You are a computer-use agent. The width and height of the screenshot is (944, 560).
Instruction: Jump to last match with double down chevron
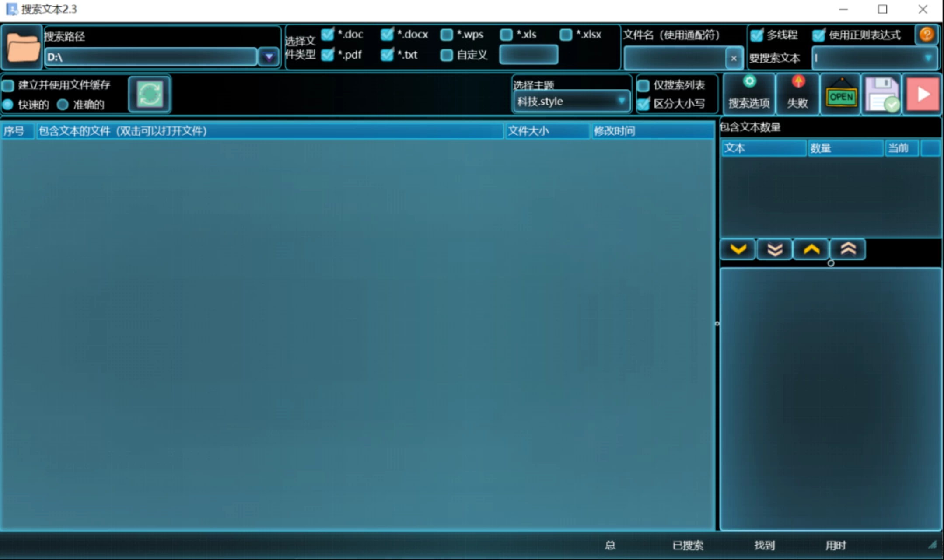click(x=775, y=250)
